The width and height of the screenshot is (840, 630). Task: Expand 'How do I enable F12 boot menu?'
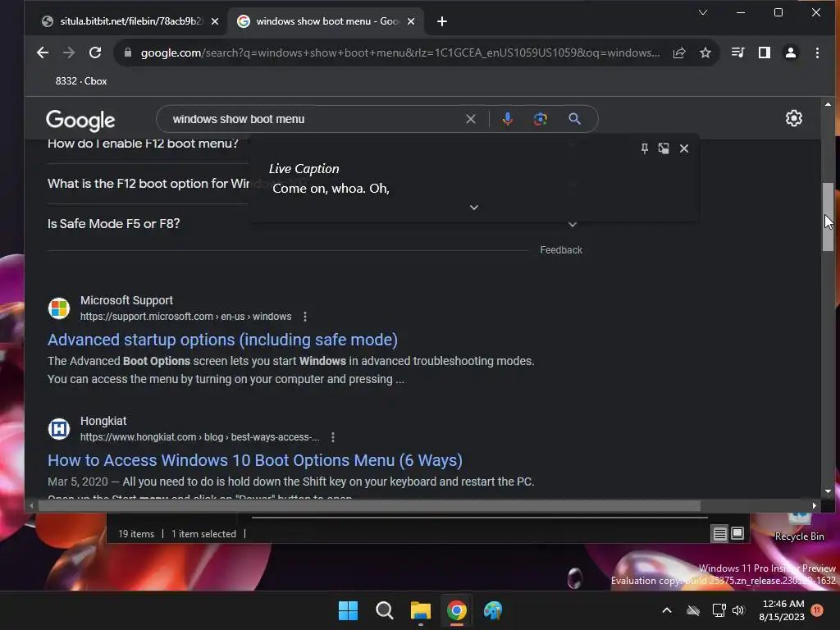[x=143, y=144]
